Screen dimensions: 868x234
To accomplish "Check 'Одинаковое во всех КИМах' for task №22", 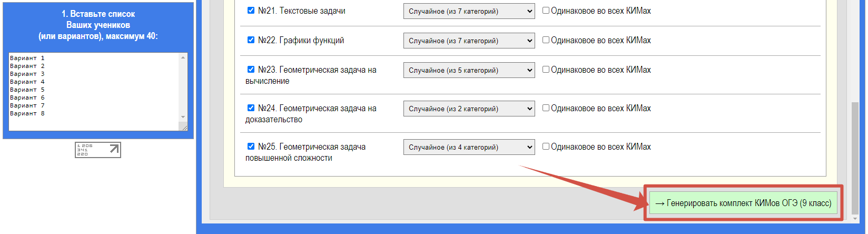I will (546, 40).
